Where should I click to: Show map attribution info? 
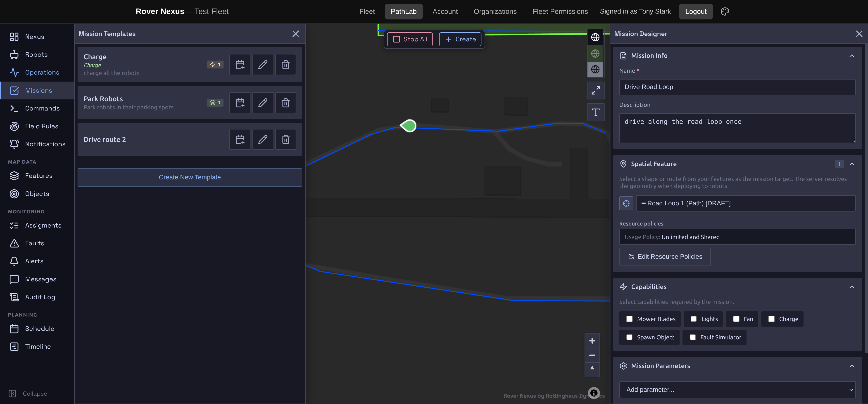pos(594,393)
